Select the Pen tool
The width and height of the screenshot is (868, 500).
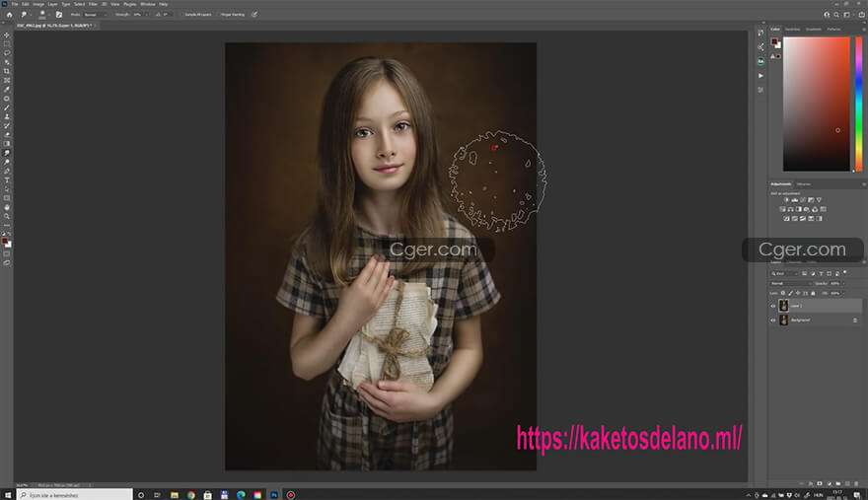click(7, 171)
